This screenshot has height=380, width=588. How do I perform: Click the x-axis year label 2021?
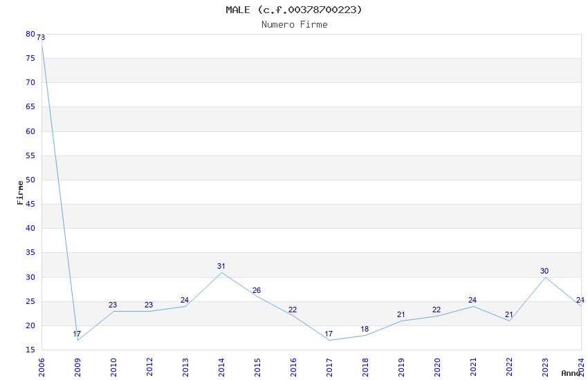(473, 368)
